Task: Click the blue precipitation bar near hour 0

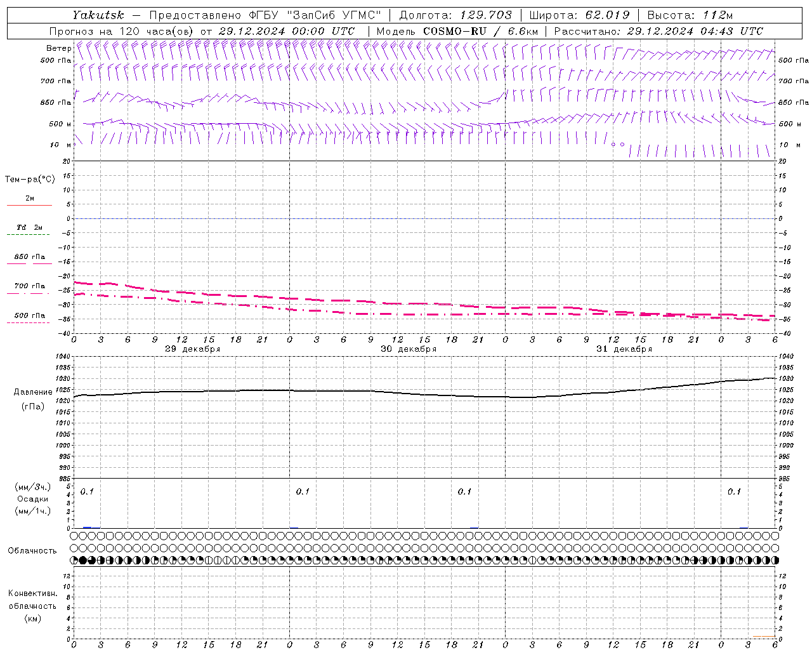Action: tap(88, 527)
